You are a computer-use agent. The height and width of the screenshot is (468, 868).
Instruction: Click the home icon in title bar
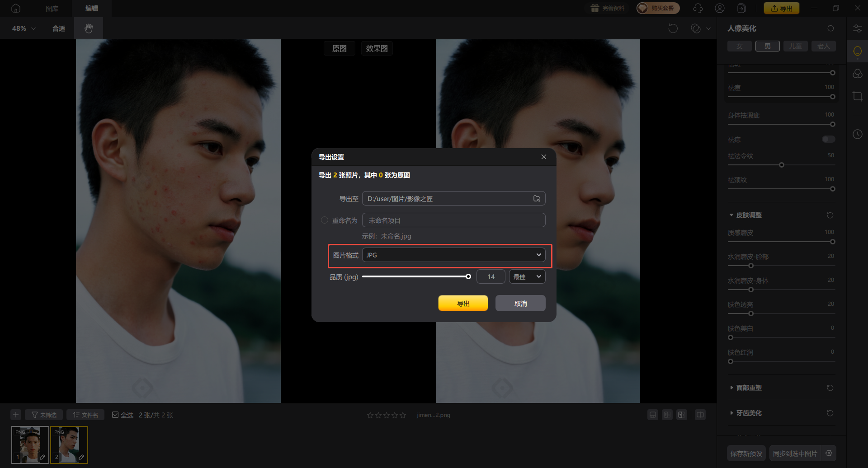point(16,8)
